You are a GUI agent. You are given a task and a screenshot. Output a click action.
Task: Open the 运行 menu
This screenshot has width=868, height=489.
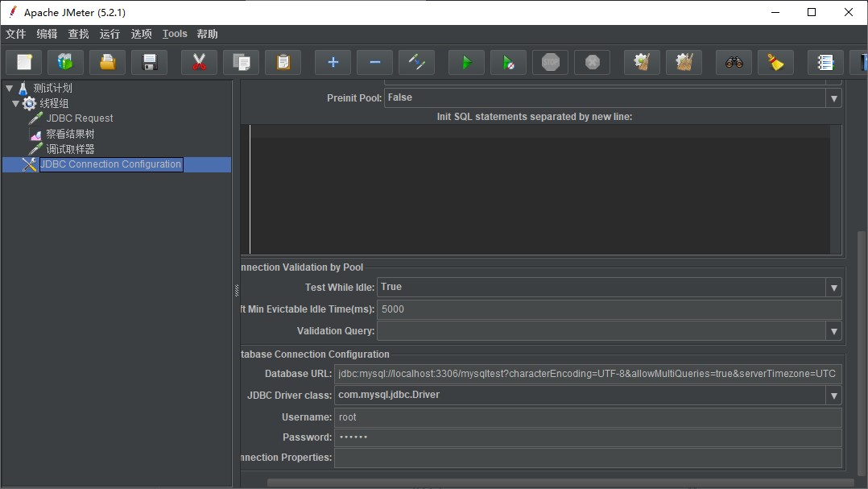tap(110, 35)
